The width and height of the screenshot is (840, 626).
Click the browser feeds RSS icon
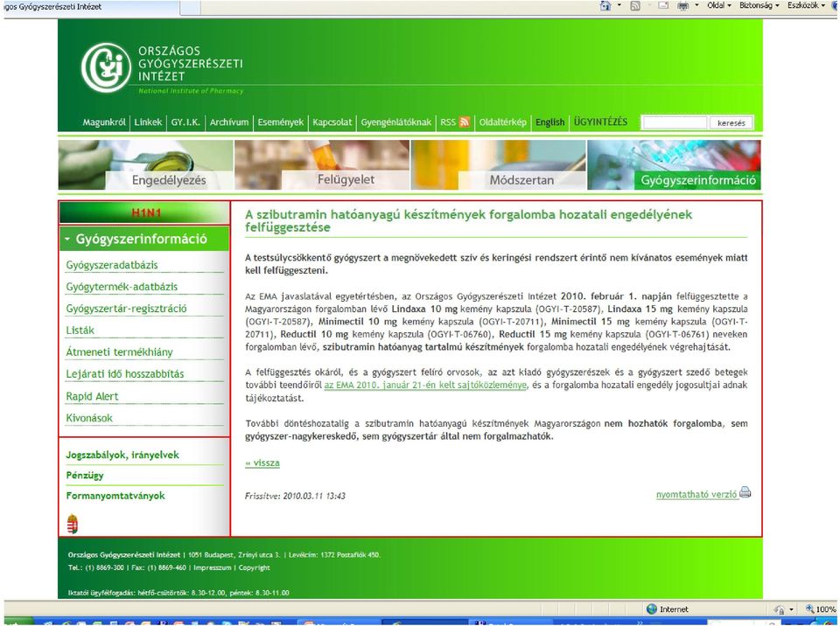(635, 6)
